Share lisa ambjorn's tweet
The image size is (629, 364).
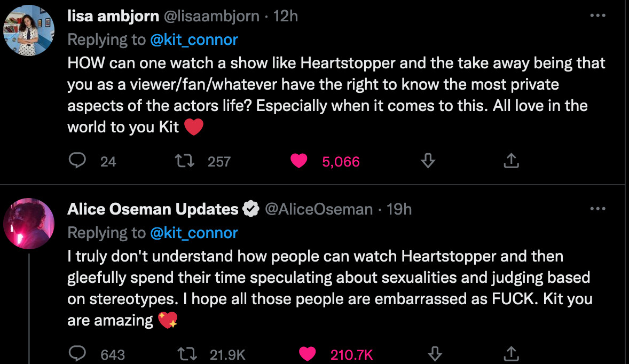point(511,161)
